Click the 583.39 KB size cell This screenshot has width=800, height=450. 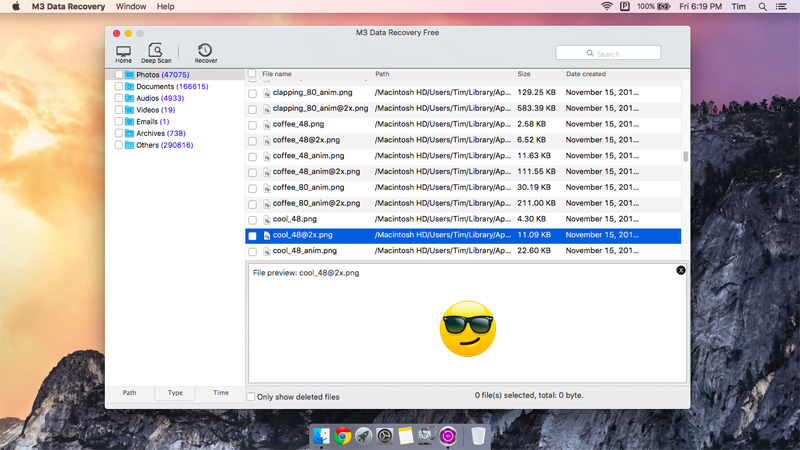pyautogui.click(x=536, y=108)
